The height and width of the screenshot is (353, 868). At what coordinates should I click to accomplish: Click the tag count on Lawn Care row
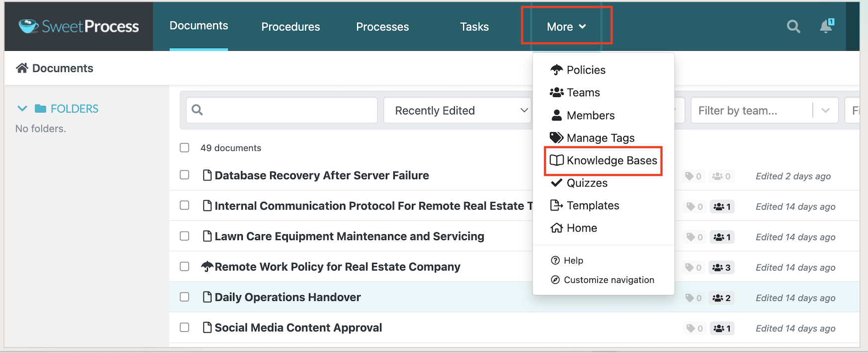pos(694,237)
